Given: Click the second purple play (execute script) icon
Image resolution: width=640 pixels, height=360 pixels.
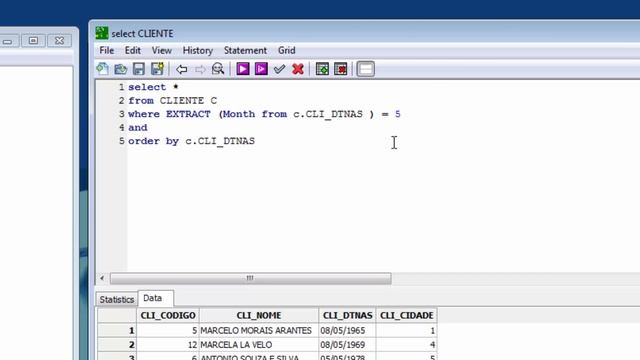Looking at the screenshot, I should coord(261,69).
